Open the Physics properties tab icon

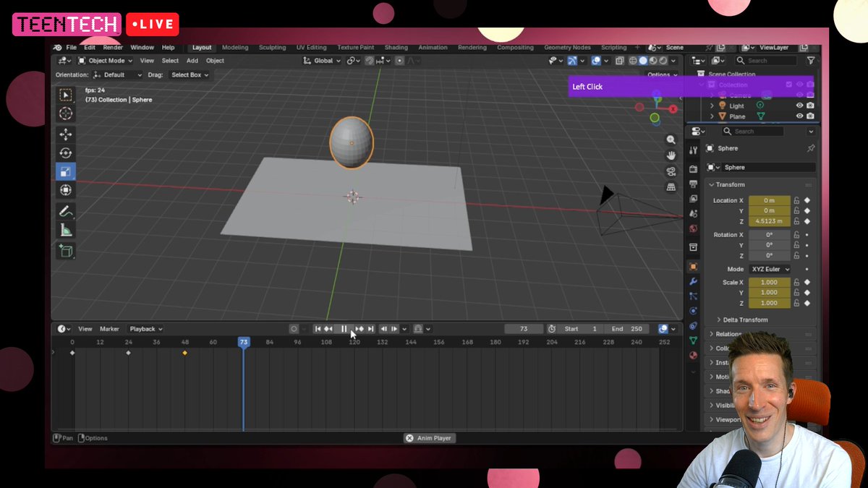(693, 311)
